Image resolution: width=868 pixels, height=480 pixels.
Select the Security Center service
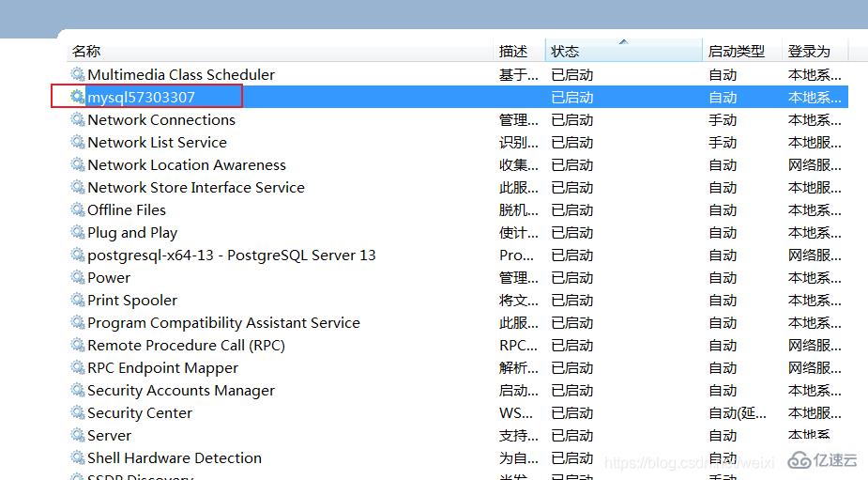click(140, 413)
